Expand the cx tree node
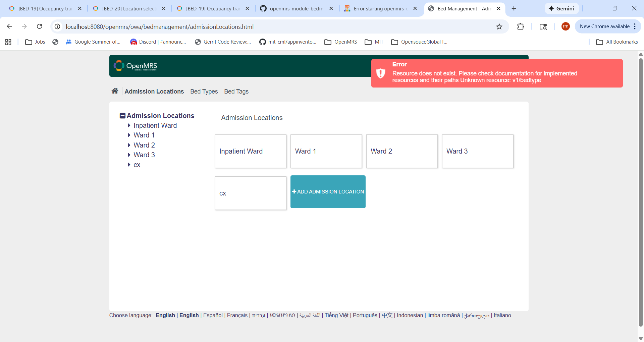644x342 pixels. point(129,165)
